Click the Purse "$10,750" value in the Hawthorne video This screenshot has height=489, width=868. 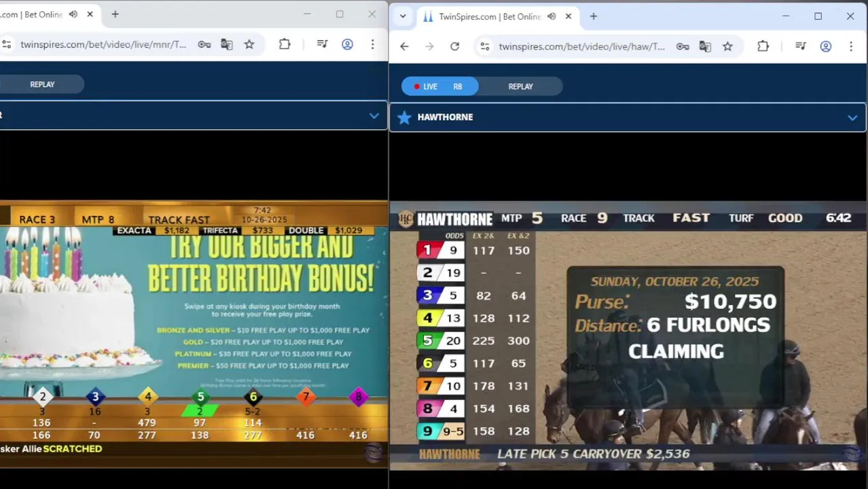tap(730, 302)
